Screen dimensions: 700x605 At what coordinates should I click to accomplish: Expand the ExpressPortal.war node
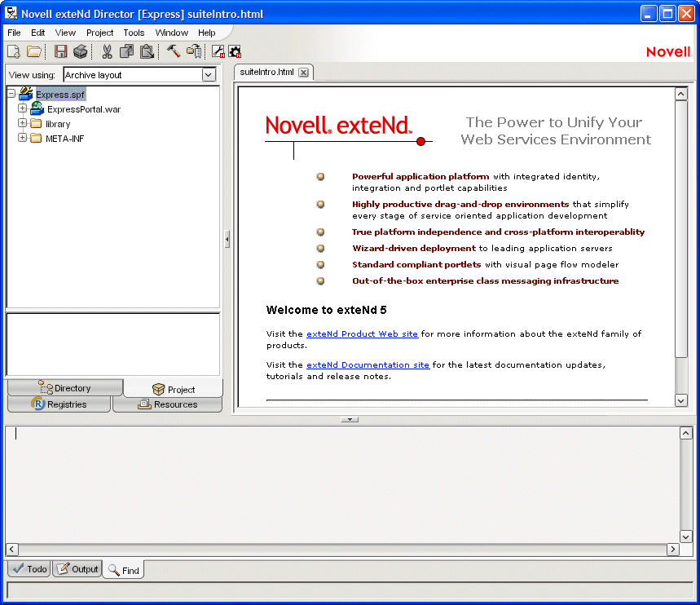(22, 108)
